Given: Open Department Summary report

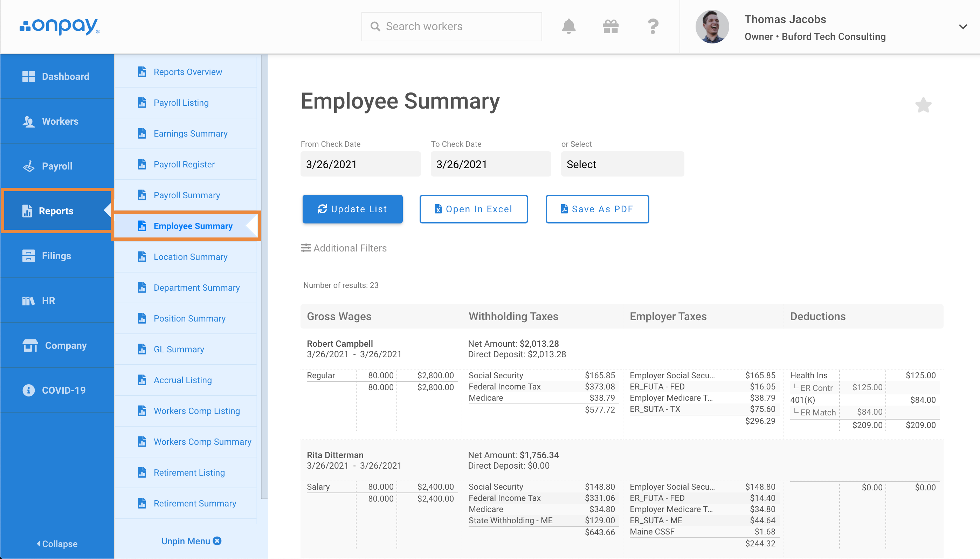Looking at the screenshot, I should click(186, 288).
